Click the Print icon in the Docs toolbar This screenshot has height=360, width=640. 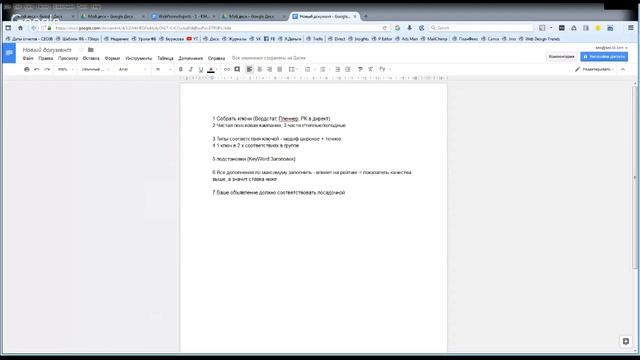coord(27,69)
